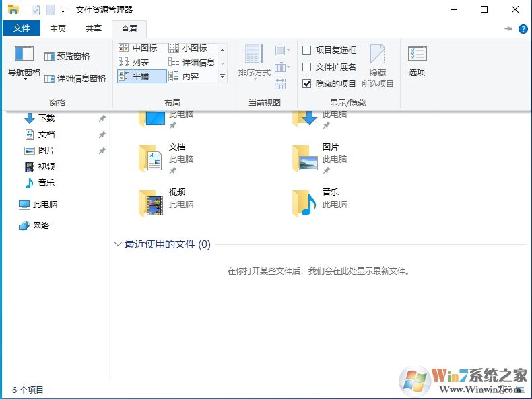
Task: Select the 音乐 folder tile
Action: (320, 203)
